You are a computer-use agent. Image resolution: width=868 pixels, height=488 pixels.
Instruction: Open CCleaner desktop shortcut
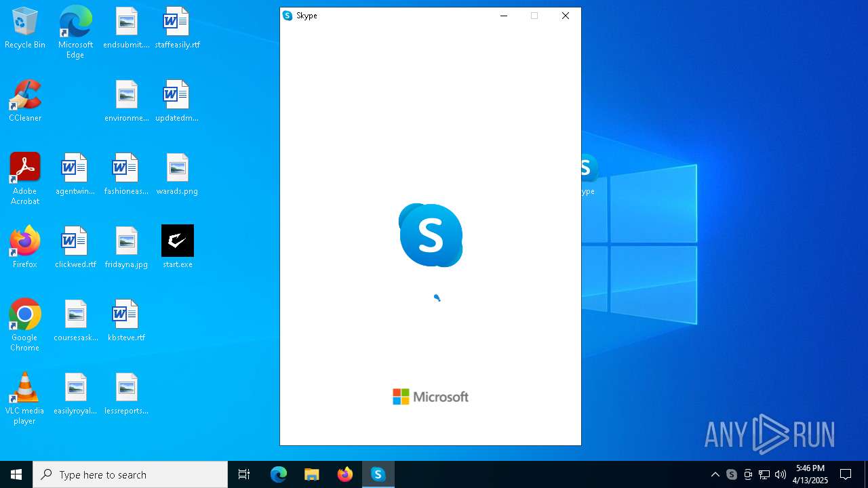tap(25, 102)
